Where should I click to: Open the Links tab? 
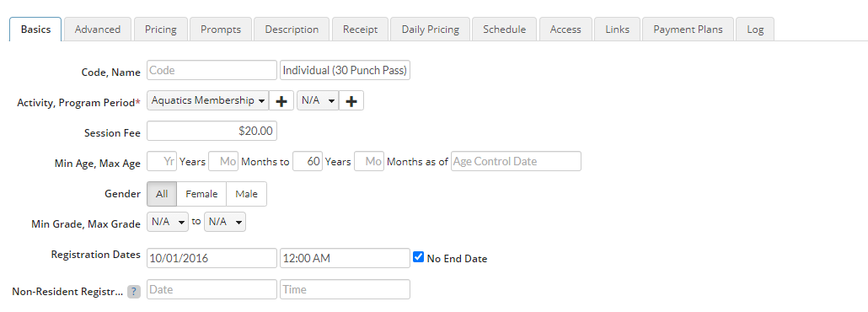617,30
